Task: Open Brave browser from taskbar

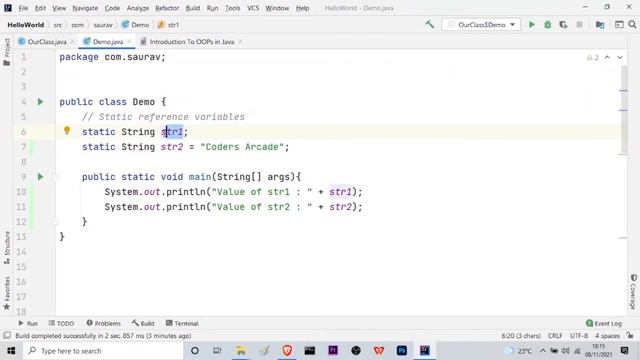Action: point(287,350)
